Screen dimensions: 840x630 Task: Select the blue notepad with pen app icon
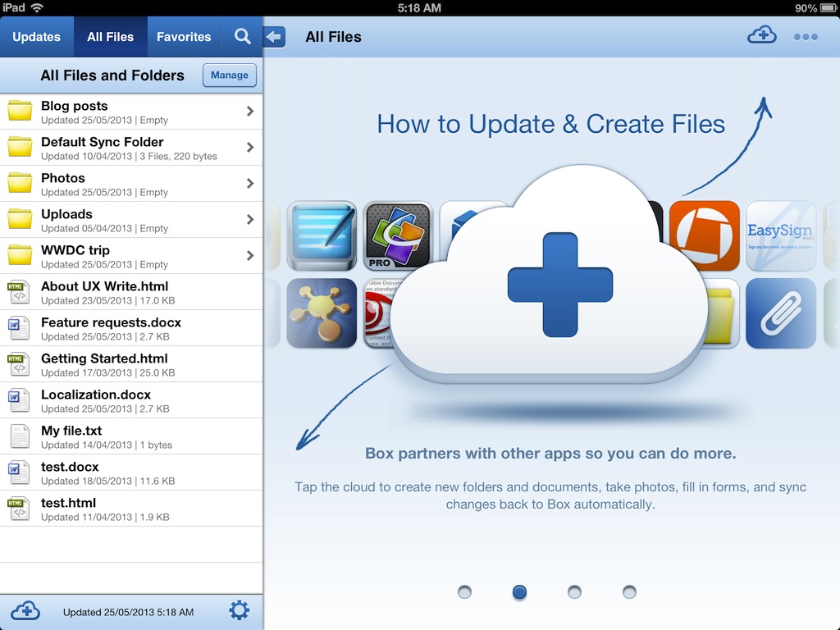(322, 235)
